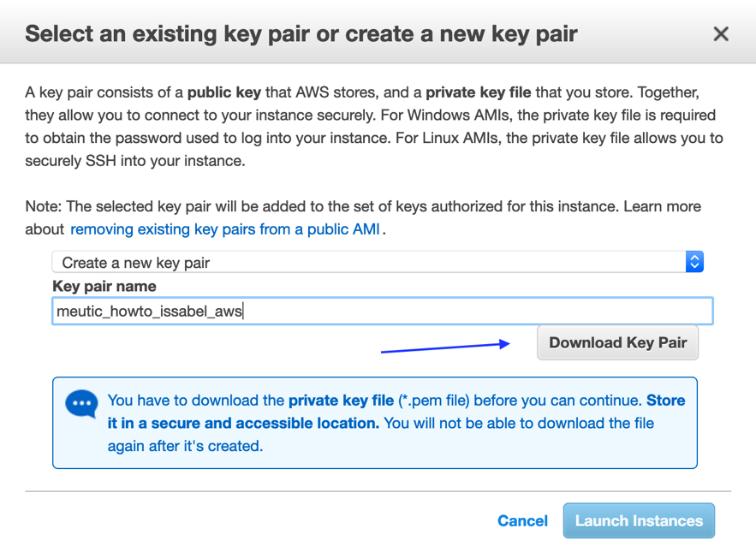Click the 'Key pair name' label
Viewport: 756px width, 558px height.
coord(104,286)
